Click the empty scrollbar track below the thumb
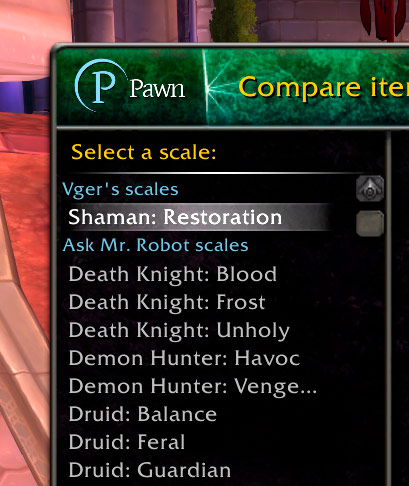Viewport: 409px width, 486px height. (370, 360)
